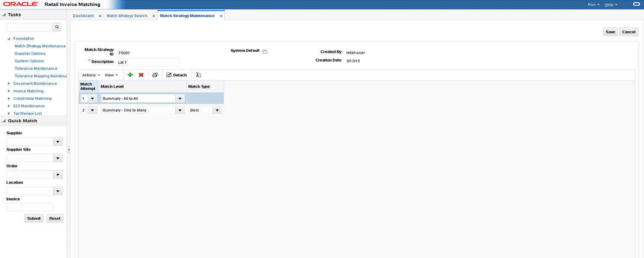Close the Match Strategy Search tab
Viewport: 644px width, 258px height.
coord(154,16)
